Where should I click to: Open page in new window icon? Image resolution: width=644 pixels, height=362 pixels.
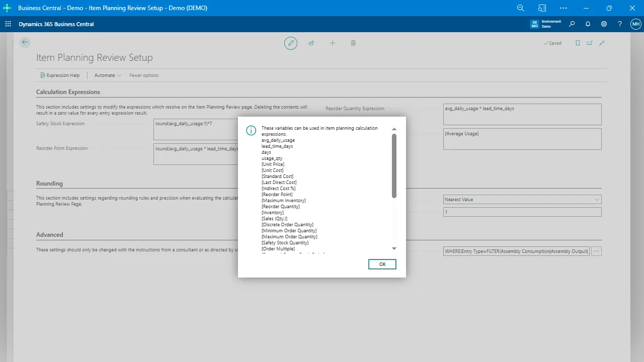(x=590, y=43)
